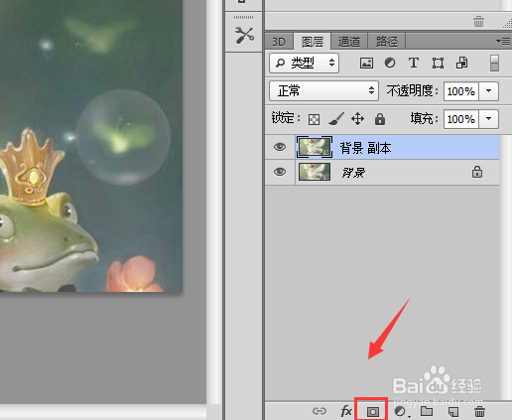Screen dimensions: 512x420
Task: Toggle lock image pixels brush icon
Action: pyautogui.click(x=336, y=119)
